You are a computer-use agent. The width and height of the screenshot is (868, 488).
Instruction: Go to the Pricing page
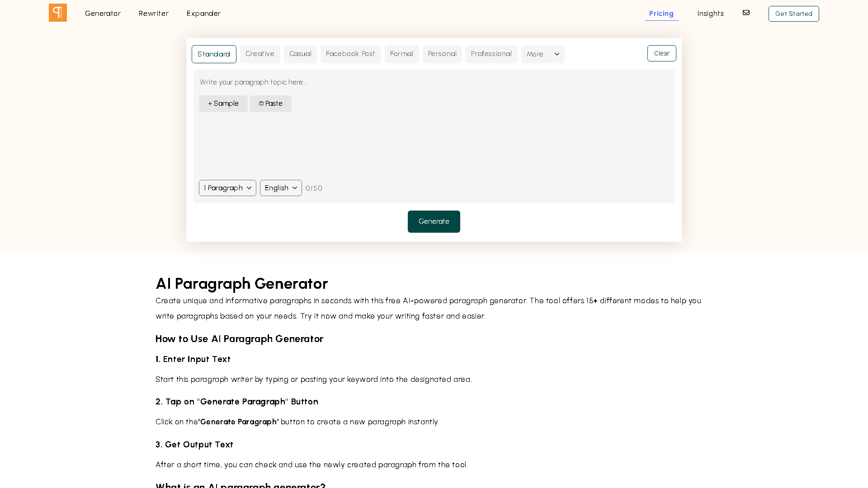661,14
